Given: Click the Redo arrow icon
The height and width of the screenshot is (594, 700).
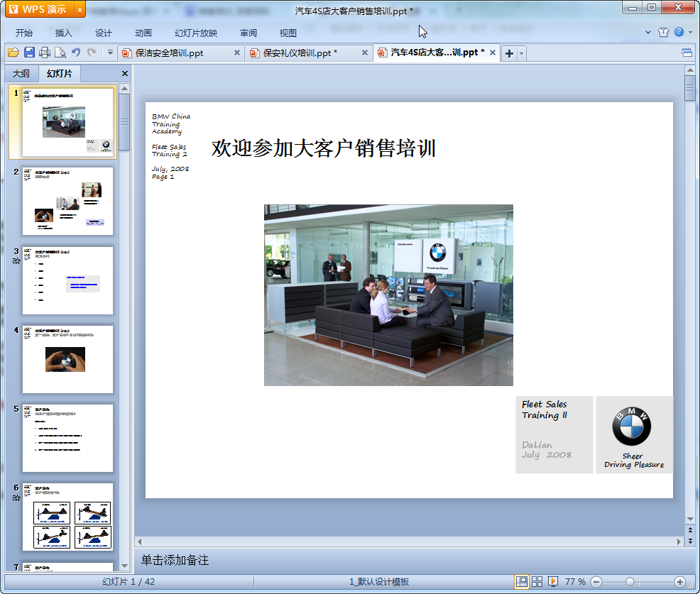Looking at the screenshot, I should (x=92, y=53).
